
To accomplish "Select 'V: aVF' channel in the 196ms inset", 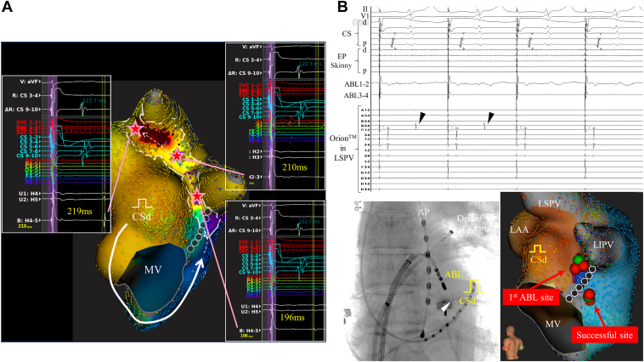I will click(251, 205).
